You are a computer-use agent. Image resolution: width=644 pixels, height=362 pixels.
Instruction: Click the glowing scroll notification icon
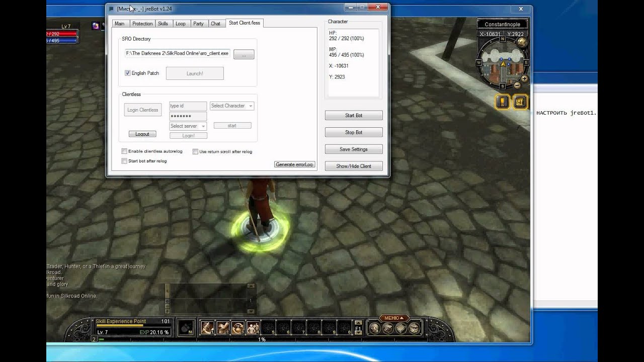pyautogui.click(x=520, y=102)
